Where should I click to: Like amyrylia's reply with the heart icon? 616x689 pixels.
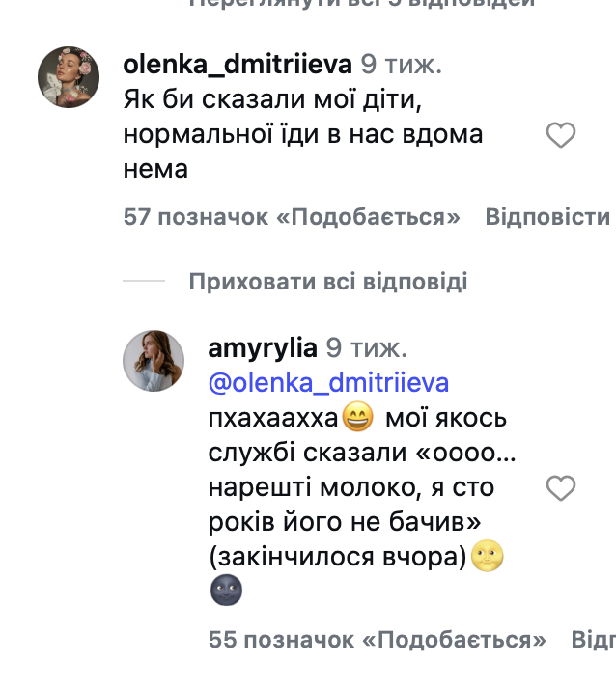coord(561,489)
